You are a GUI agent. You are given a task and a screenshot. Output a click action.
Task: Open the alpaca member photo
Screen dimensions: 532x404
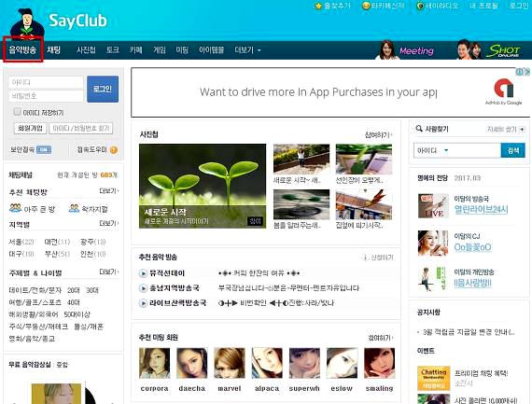267,363
